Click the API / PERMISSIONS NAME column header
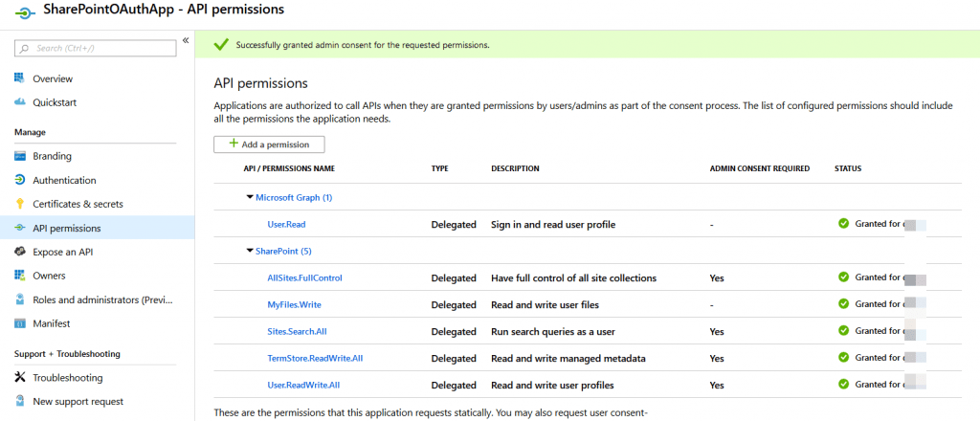This screenshot has height=421, width=980. click(x=289, y=168)
